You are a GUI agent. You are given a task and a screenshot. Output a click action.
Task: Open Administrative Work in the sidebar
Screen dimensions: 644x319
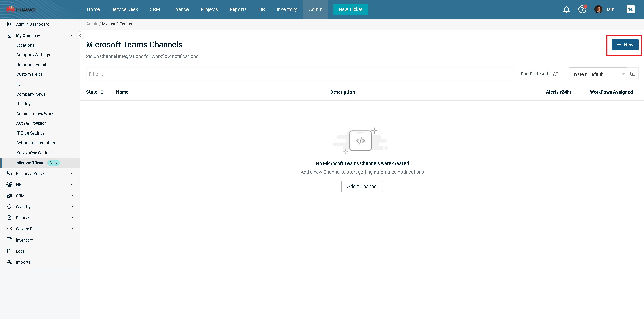(35, 114)
